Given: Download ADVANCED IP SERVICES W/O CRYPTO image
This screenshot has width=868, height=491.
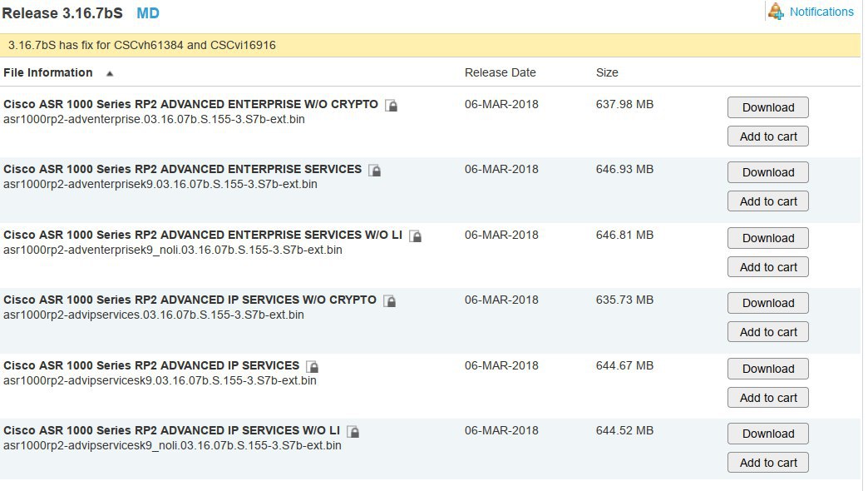Looking at the screenshot, I should click(x=767, y=303).
